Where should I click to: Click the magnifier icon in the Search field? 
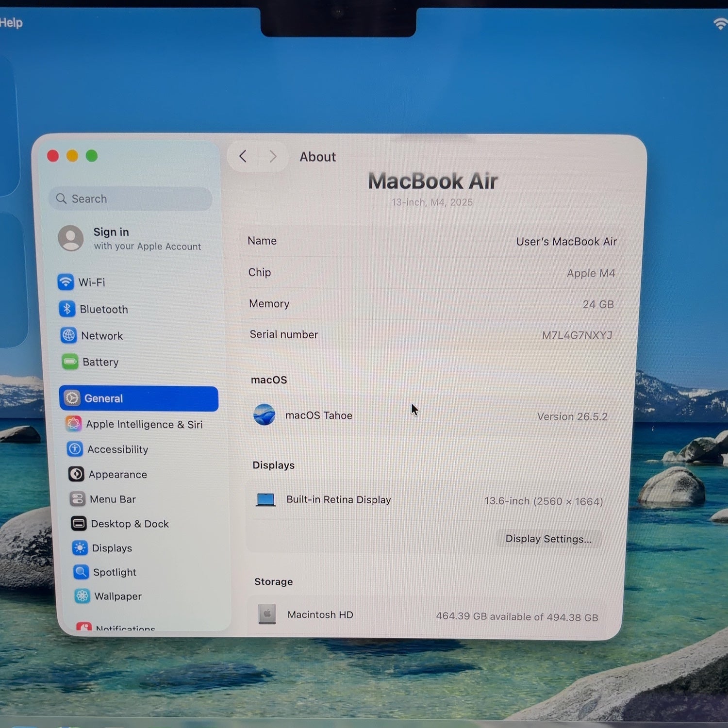tap(61, 199)
